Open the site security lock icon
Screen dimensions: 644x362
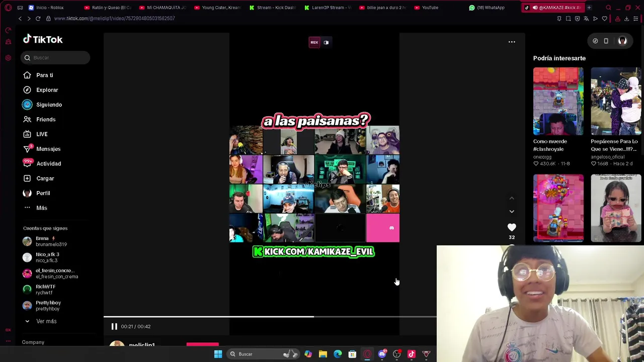pyautogui.click(x=48, y=19)
